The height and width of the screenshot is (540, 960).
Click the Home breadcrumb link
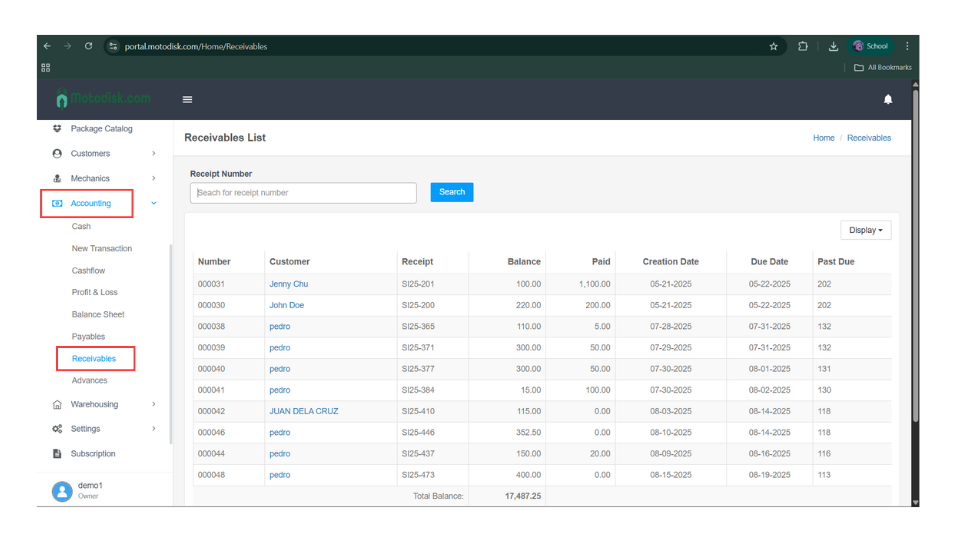(x=823, y=138)
